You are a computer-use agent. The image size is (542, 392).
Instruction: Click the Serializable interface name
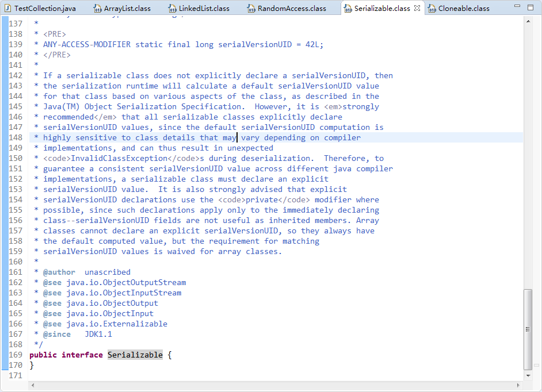click(x=135, y=355)
